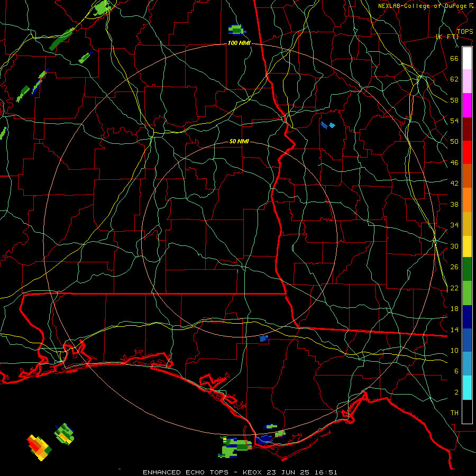This screenshot has height=476, width=476.
Task: Click the light green legend swatch
Action: pos(467,293)
